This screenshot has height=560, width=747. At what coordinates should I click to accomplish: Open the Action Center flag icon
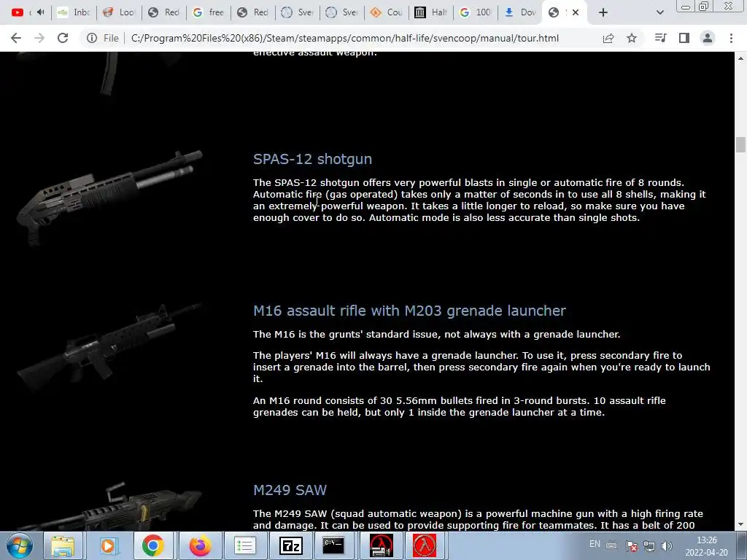632,545
